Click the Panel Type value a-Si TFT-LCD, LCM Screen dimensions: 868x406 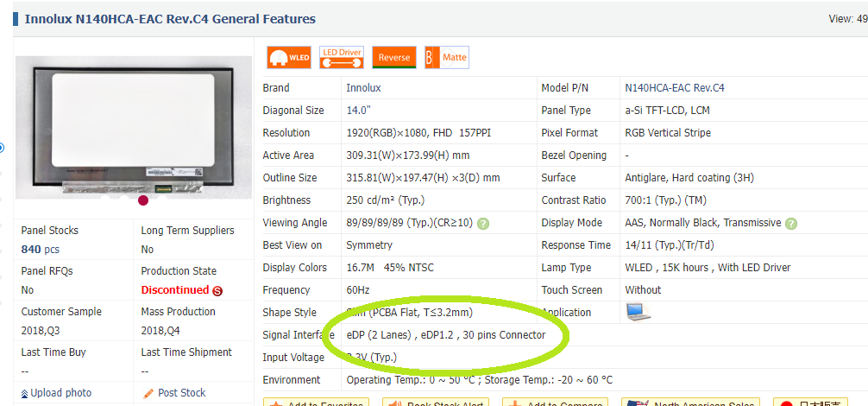tap(667, 111)
